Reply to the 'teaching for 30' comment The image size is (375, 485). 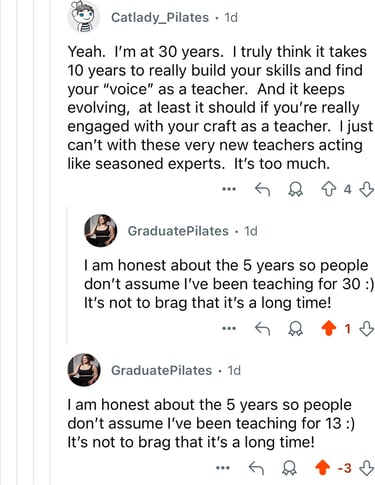(262, 329)
